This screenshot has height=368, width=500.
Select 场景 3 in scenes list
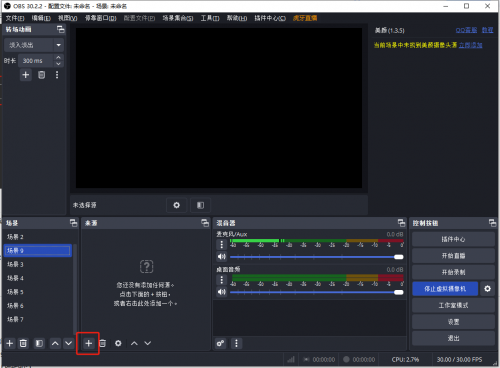[x=38, y=264]
